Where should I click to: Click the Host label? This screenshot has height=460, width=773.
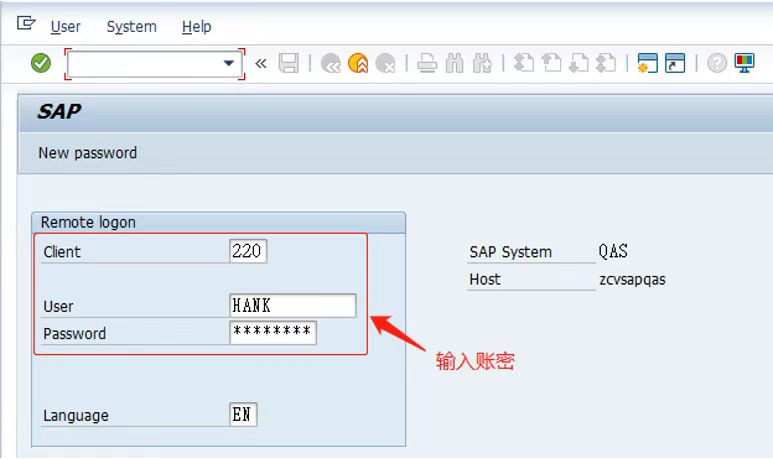[x=485, y=280]
